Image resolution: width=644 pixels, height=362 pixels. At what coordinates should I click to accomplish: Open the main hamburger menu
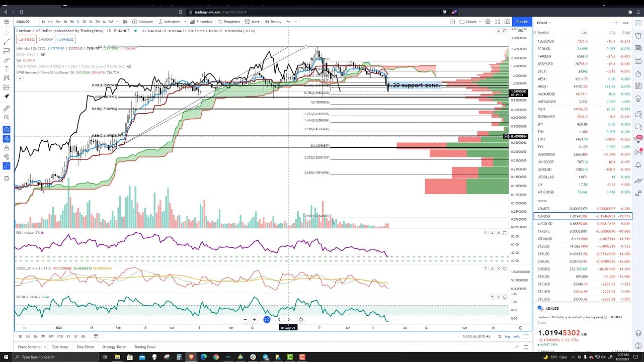[6, 22]
